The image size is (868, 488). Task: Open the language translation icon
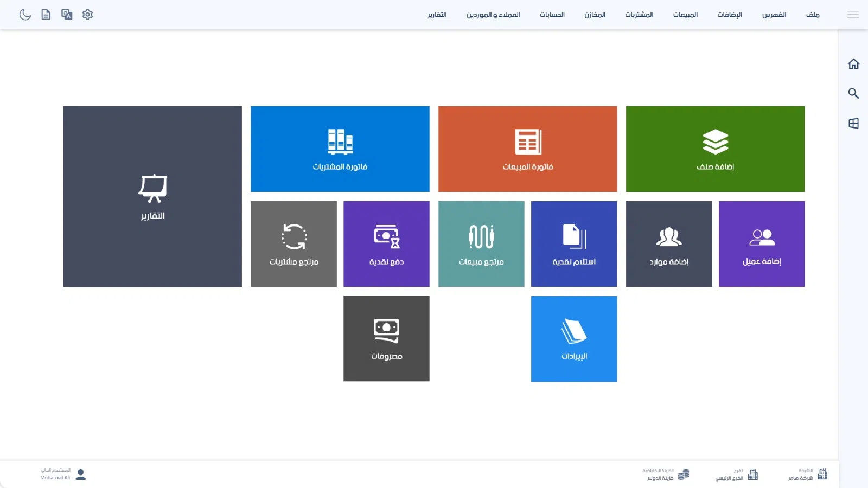pyautogui.click(x=67, y=15)
